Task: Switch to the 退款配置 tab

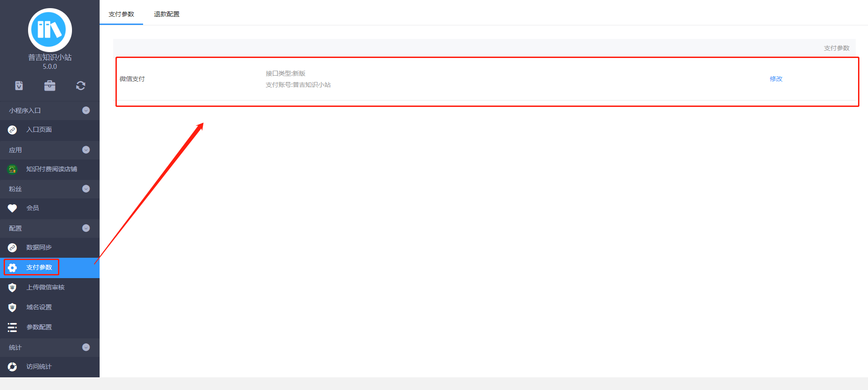Action: pyautogui.click(x=167, y=14)
